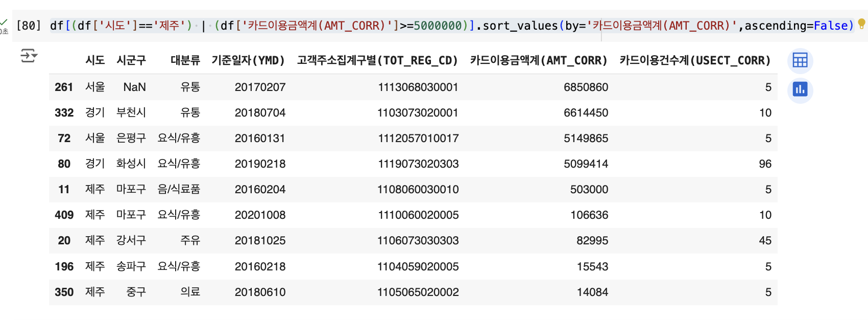Select 카드이용금액계(AMT_CORR) column header

pyautogui.click(x=539, y=60)
